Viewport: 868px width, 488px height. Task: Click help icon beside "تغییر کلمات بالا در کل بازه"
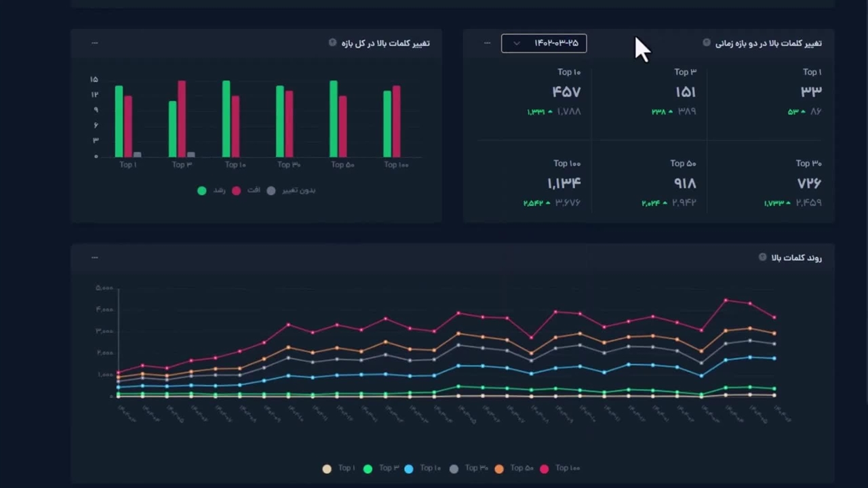click(332, 43)
